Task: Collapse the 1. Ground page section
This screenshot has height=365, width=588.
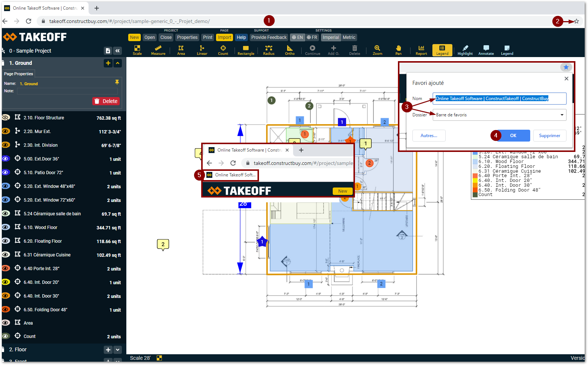Action: point(118,63)
